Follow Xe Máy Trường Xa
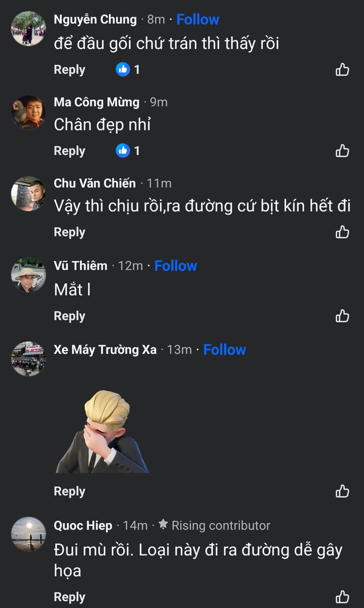Screen dimensions: 364x608 [x=225, y=350]
